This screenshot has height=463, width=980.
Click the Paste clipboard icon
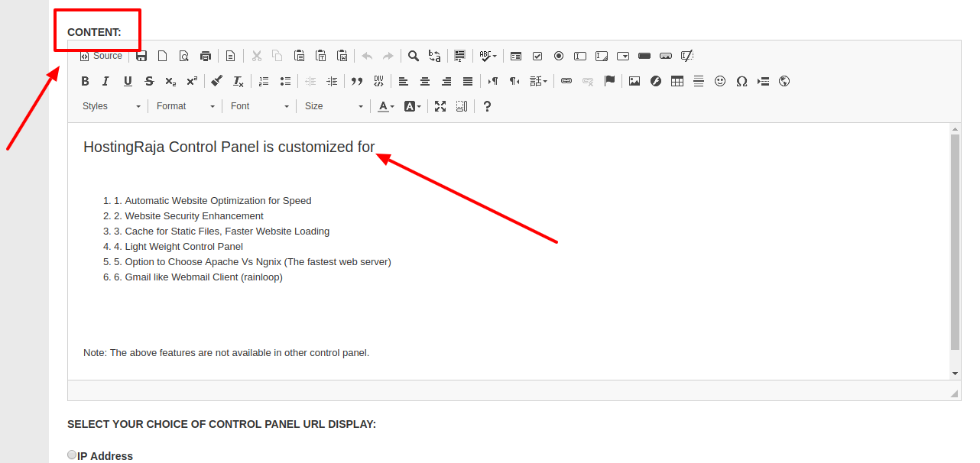click(x=300, y=56)
